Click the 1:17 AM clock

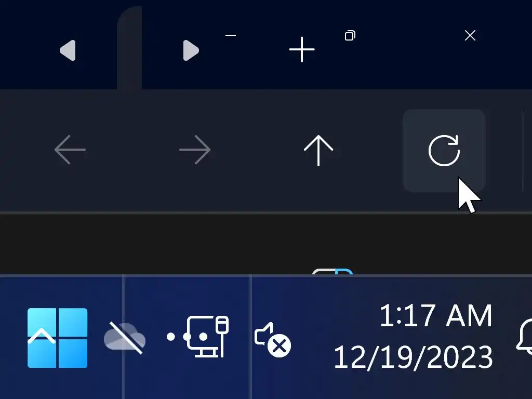pyautogui.click(x=436, y=316)
